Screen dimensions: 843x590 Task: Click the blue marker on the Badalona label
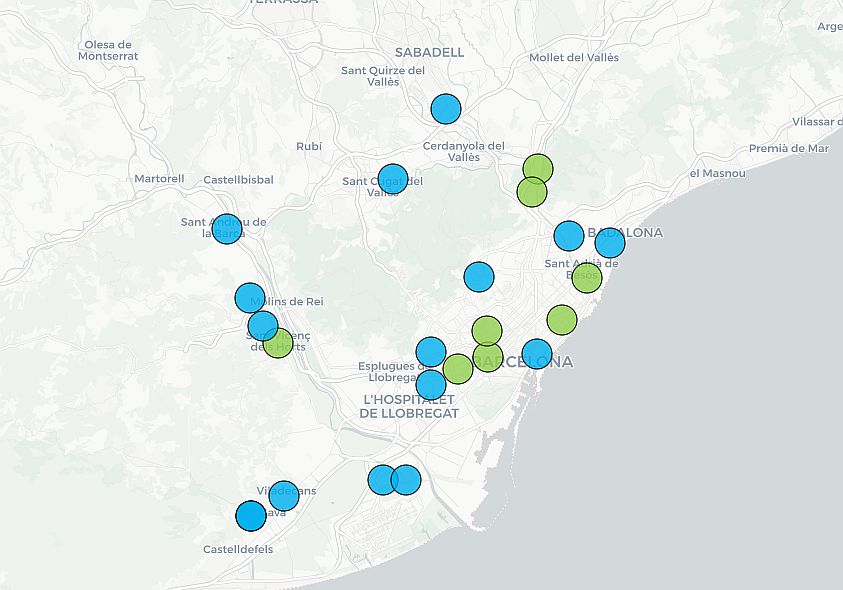tap(610, 243)
